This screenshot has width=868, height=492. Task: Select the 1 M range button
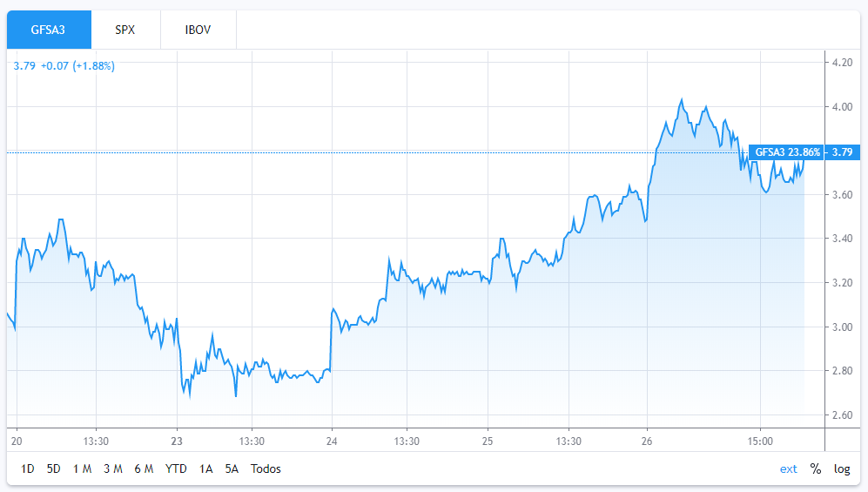point(83,468)
